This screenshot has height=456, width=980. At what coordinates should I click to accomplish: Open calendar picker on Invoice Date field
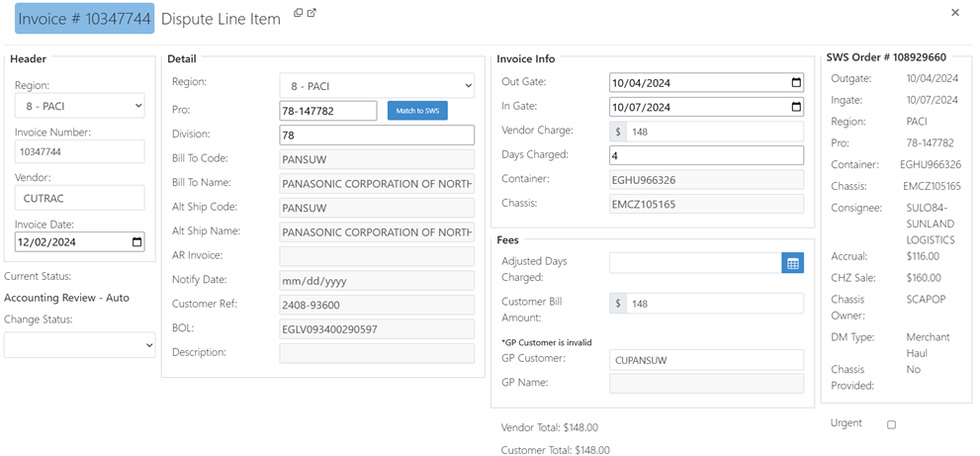click(136, 242)
